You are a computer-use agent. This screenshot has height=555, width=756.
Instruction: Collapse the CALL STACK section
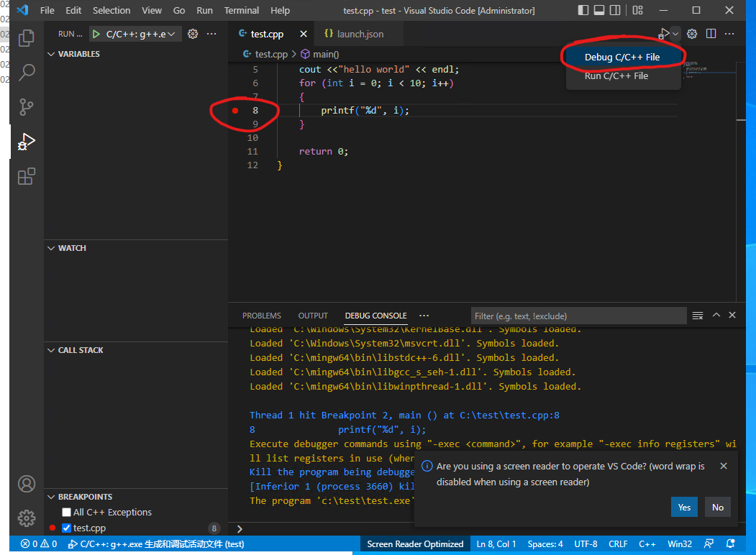(80, 350)
